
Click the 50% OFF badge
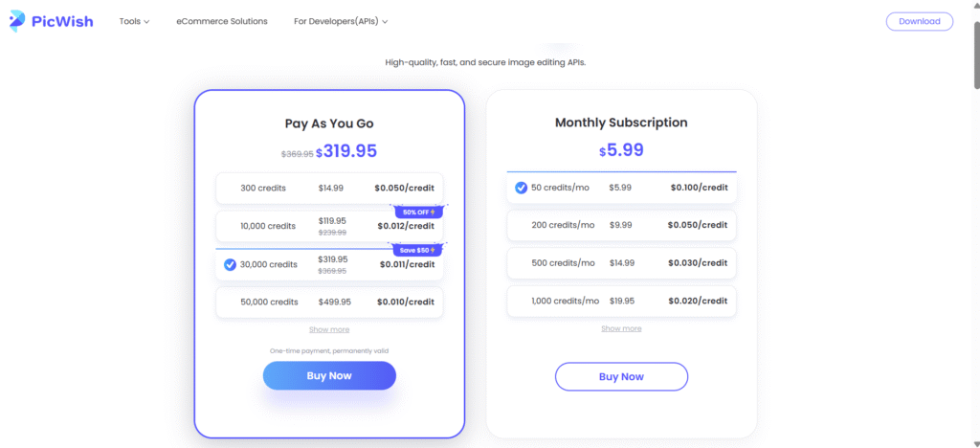[416, 213]
